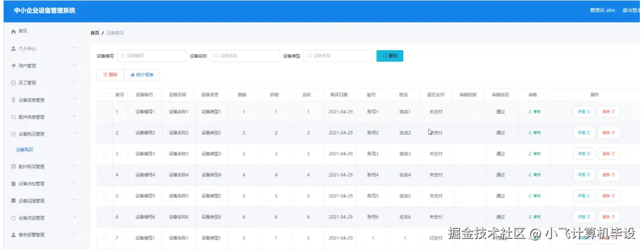Expand the 配件购买管理 menu chevron
Image resolution: width=644 pixels, height=249 pixels.
[x=75, y=167]
